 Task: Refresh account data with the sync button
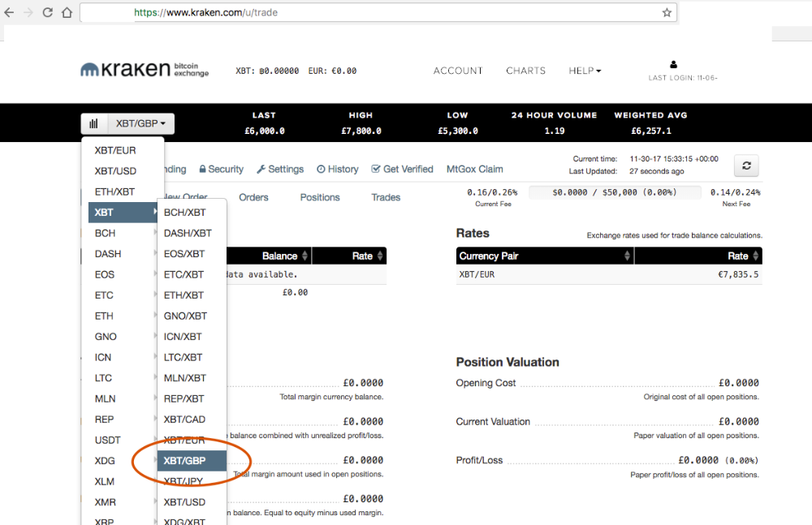746,166
